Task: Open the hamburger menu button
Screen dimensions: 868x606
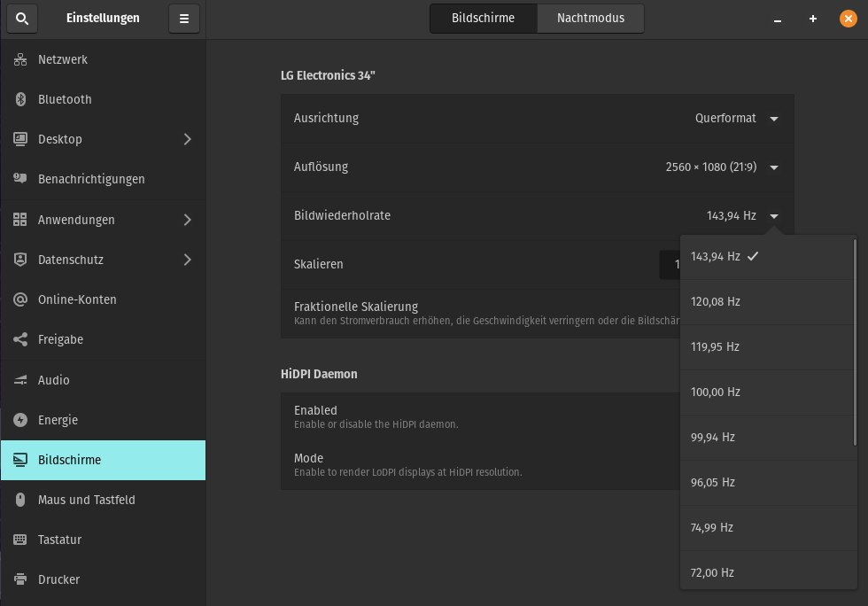Action: click(x=183, y=19)
